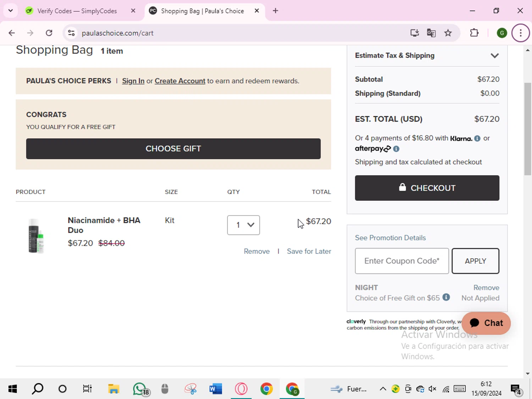Remove Niacinamide + BHA Duo from bag
This screenshot has width=532, height=399.
coord(257,251)
